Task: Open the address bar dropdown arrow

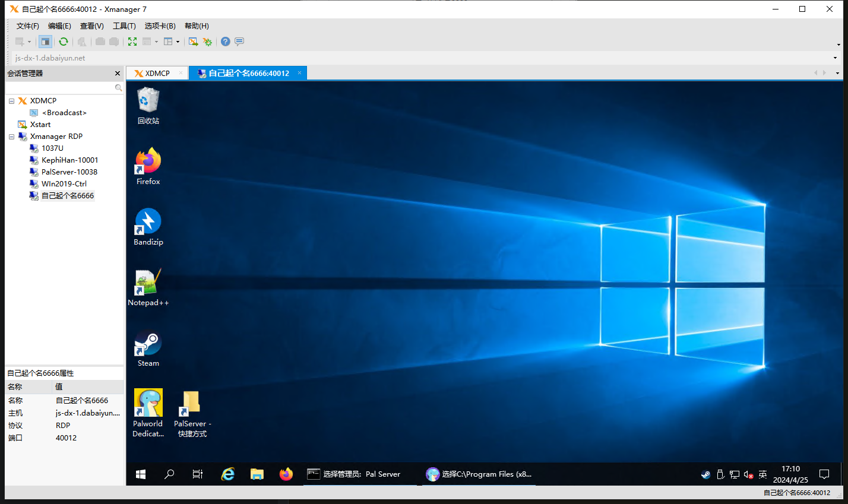Action: click(x=835, y=58)
